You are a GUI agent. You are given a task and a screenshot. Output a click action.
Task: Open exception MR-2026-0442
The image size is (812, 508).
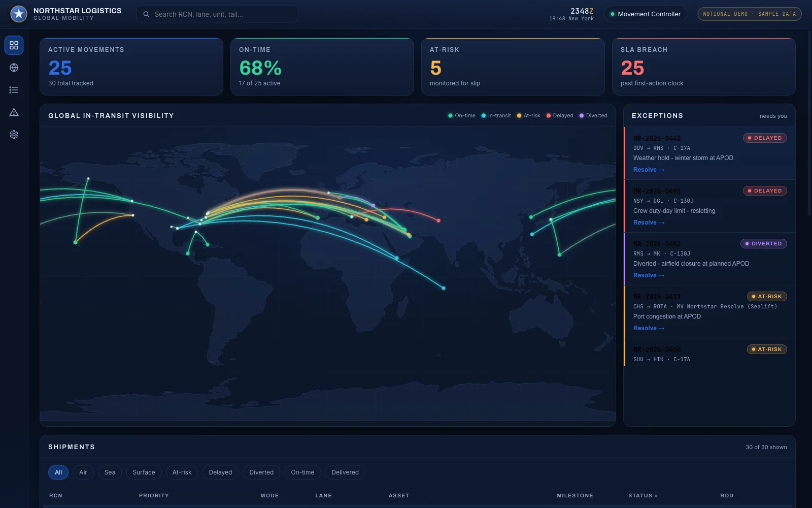point(709,153)
